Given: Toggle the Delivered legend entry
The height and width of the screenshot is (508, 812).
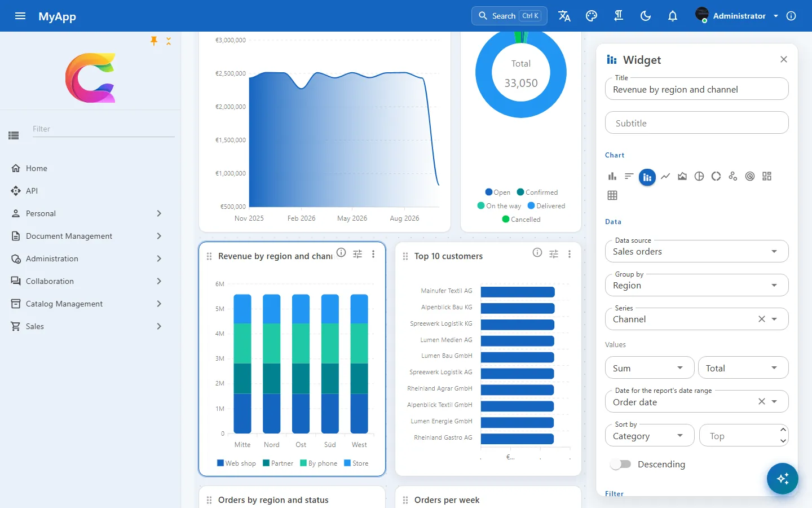Looking at the screenshot, I should [546, 206].
